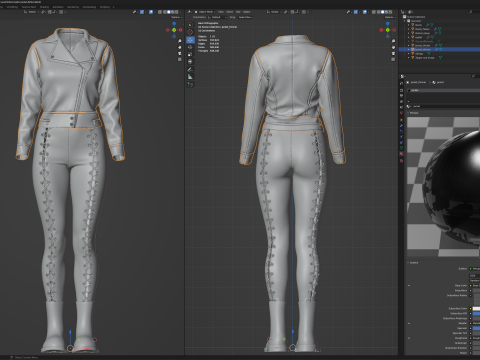Open the Object Data properties tab
The width and height of the screenshot is (480, 360).
pos(401,148)
